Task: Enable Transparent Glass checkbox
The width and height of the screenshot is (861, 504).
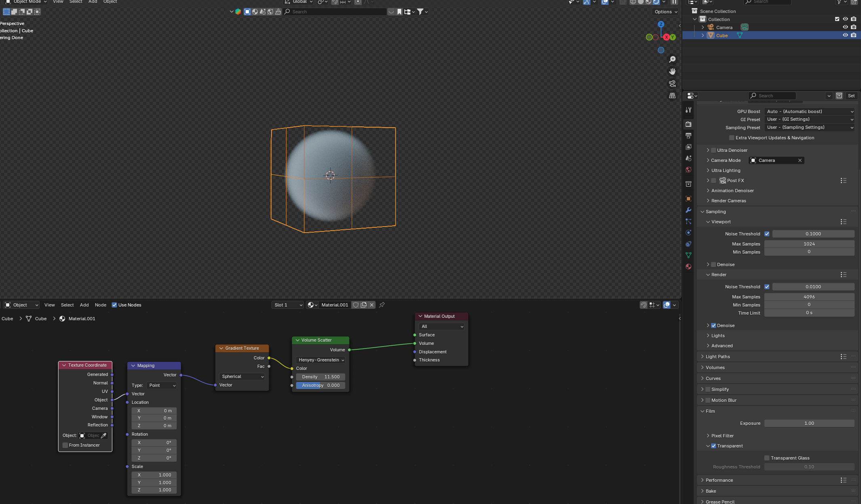Action: [x=767, y=458]
